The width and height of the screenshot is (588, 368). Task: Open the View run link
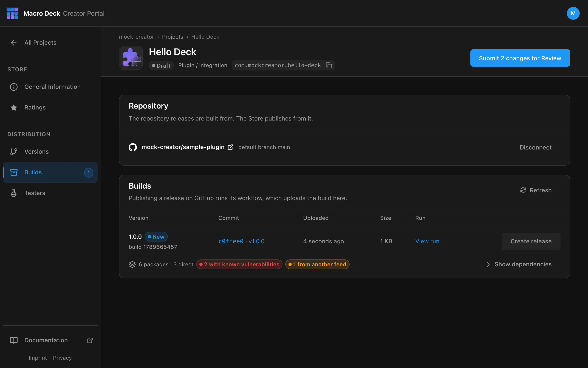427,241
